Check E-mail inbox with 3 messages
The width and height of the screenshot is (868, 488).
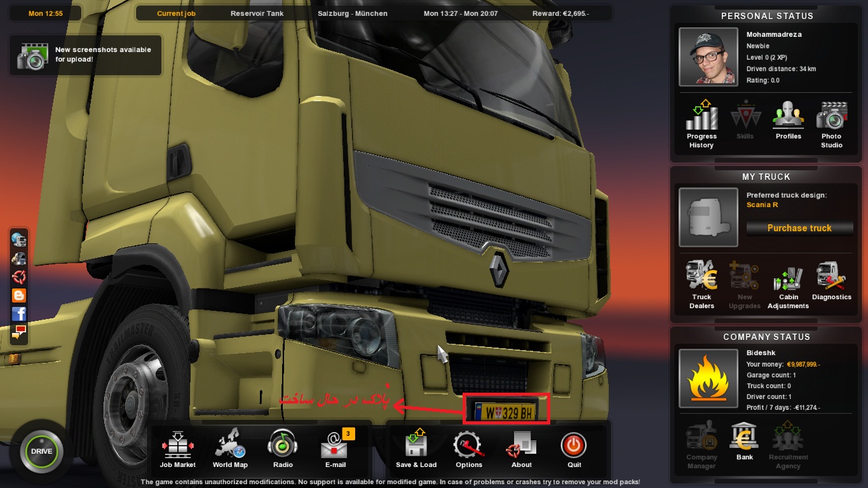[335, 447]
